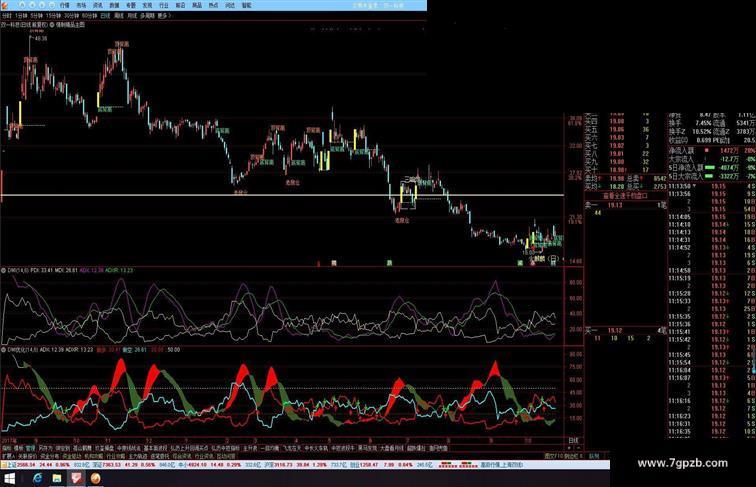Click the red stock app icon on the taskbar

(x=76, y=478)
